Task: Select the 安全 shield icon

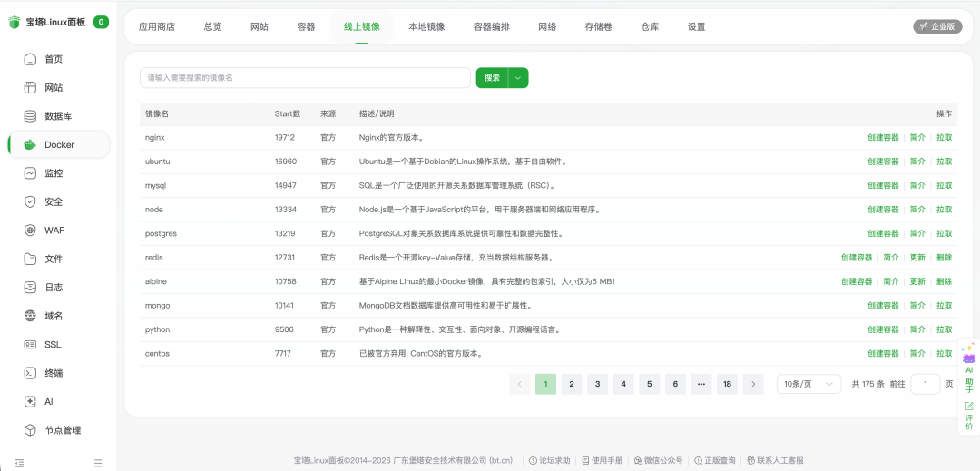Action: tap(30, 201)
